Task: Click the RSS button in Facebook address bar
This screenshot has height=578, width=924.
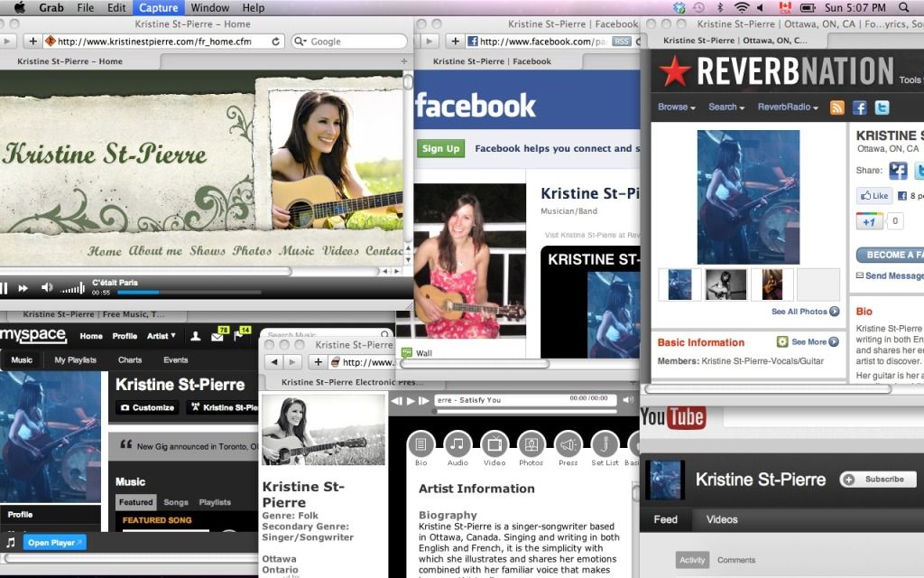Action: (621, 42)
